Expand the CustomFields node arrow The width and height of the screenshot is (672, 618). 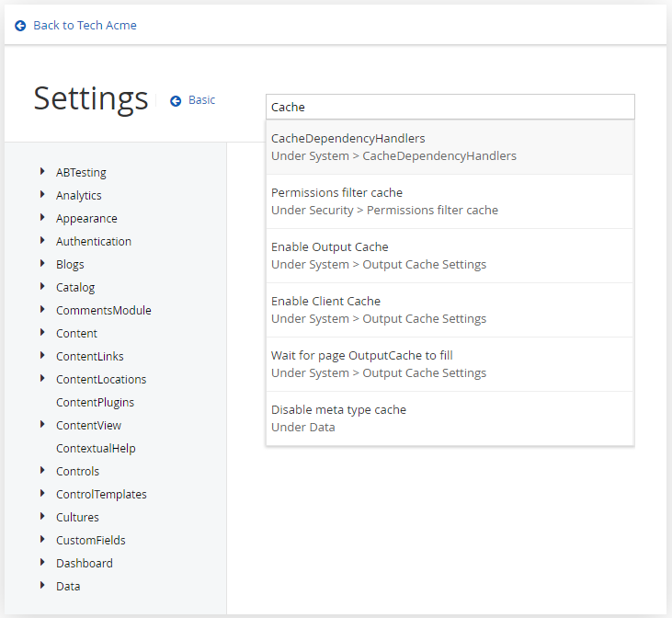(x=42, y=540)
